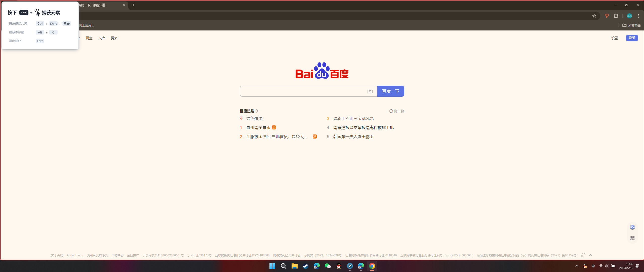Click the camera image search icon
644x272 pixels.
[x=370, y=91]
